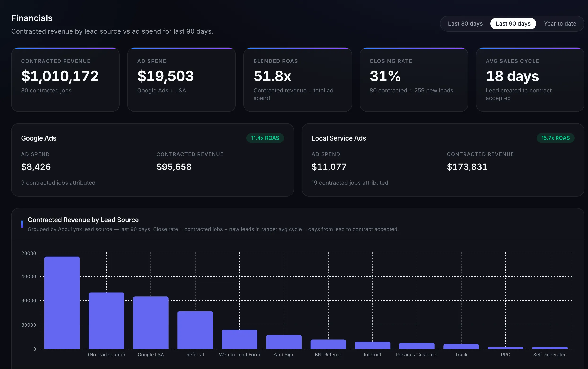Click the Google LSA axis label
Image resolution: width=588 pixels, height=369 pixels.
click(x=151, y=355)
